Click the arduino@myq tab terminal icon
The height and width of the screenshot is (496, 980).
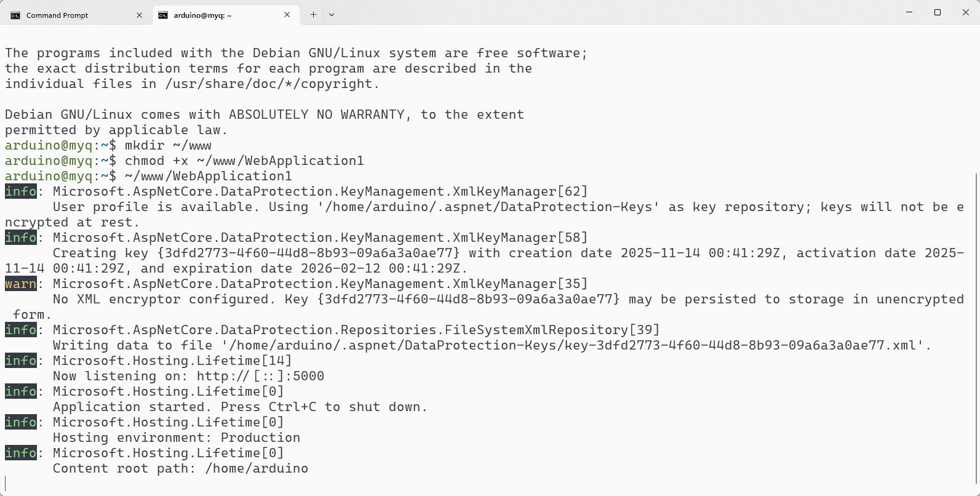pos(163,15)
